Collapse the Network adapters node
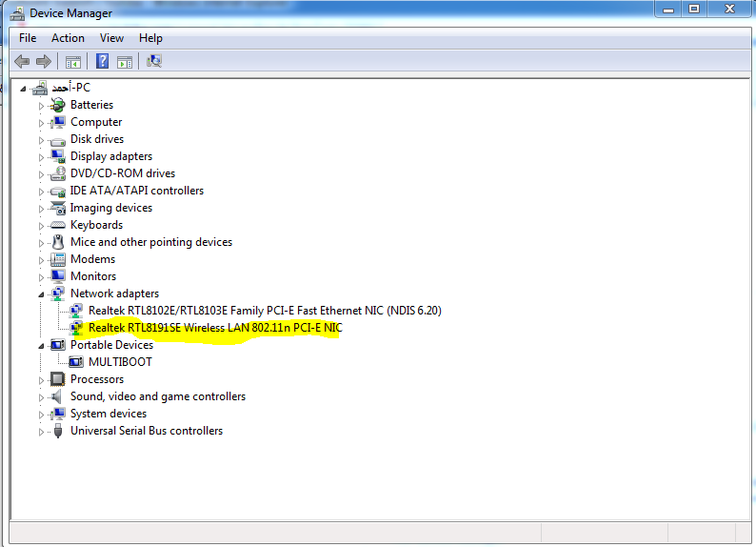 41,294
